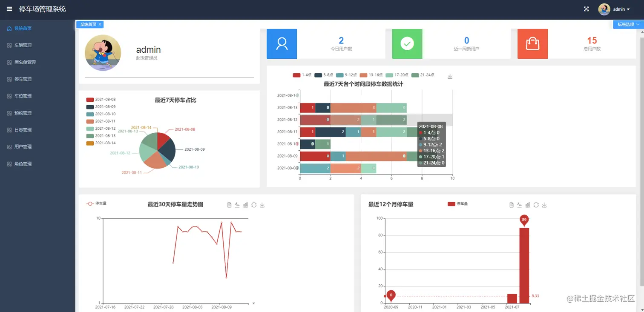The width and height of the screenshot is (644, 312).
Task: Toggle the 2021-08-08 pie legend item
Action: click(x=101, y=99)
